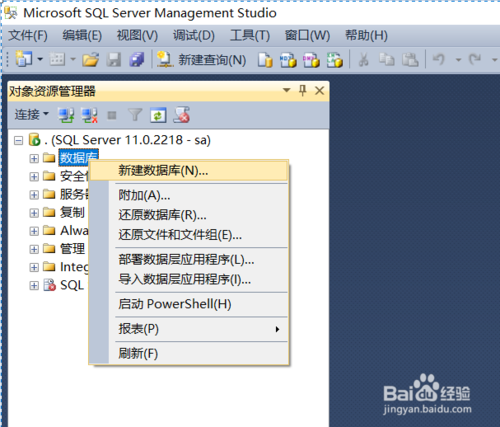Image resolution: width=500 pixels, height=427 pixels.
Task: Click 新建查询(N) new query button
Action: tap(202, 60)
